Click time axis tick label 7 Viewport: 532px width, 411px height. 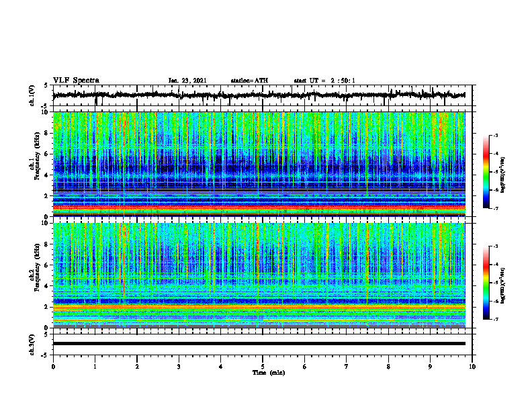tap(347, 367)
